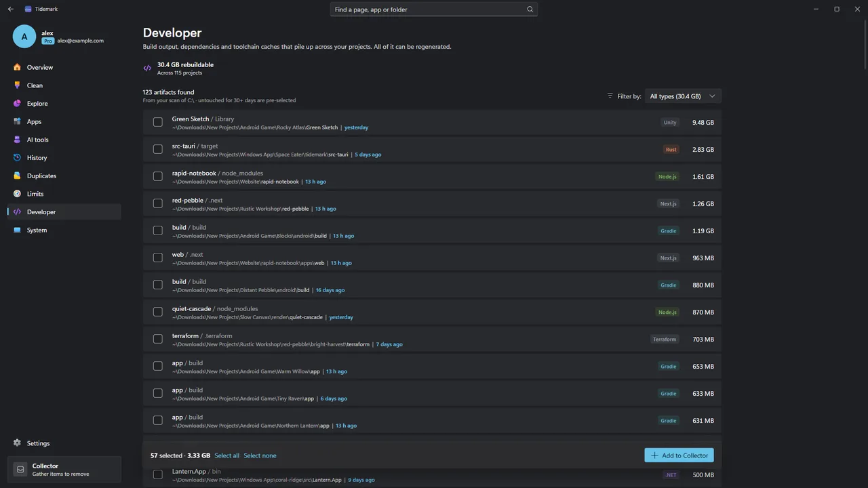Open the System section

(x=64, y=230)
